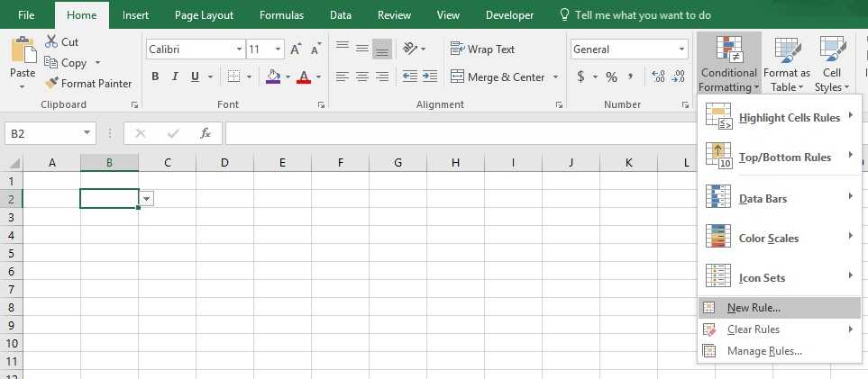Click the Insert Function fx icon

click(x=206, y=133)
